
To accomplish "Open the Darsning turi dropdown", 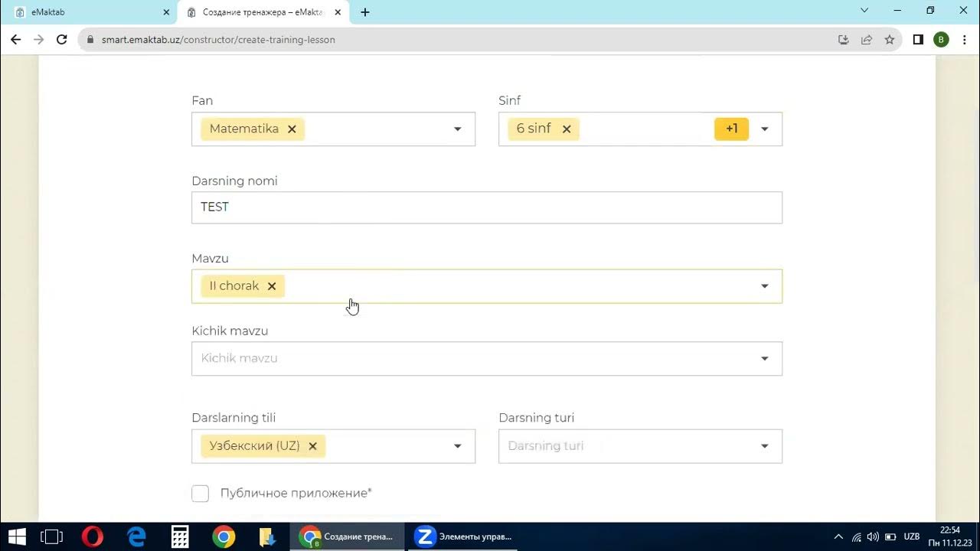I will 640,446.
